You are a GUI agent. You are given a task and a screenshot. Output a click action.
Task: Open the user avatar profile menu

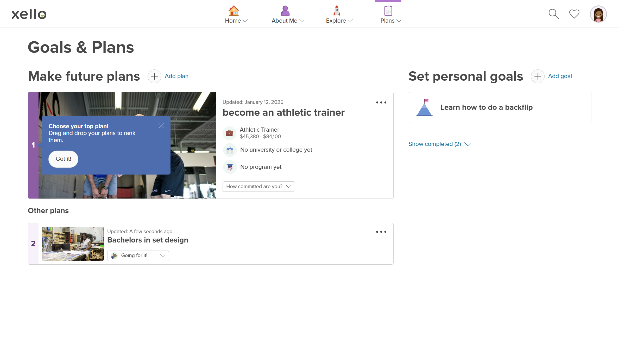point(598,14)
